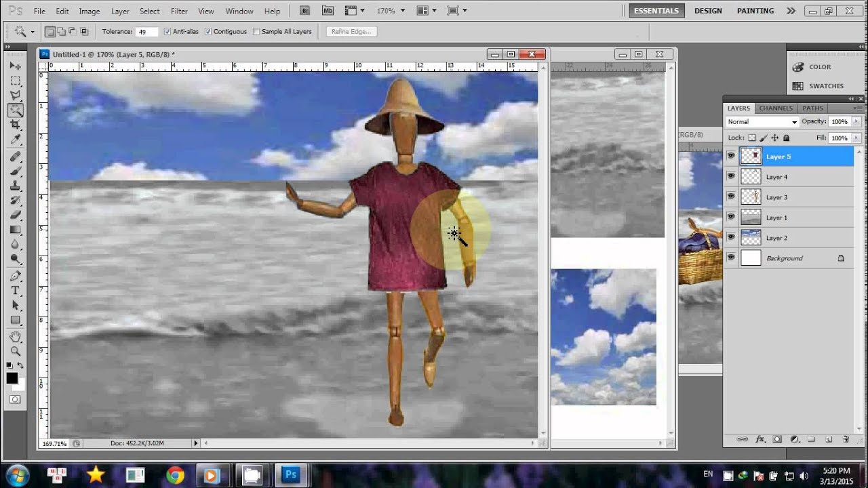The width and height of the screenshot is (868, 488).
Task: Hide Layer 3 using its eye icon
Action: coord(731,197)
